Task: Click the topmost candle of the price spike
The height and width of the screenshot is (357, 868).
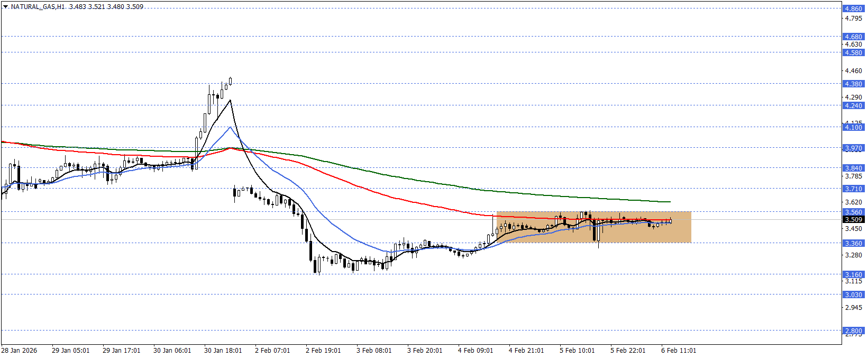Action: [230, 81]
